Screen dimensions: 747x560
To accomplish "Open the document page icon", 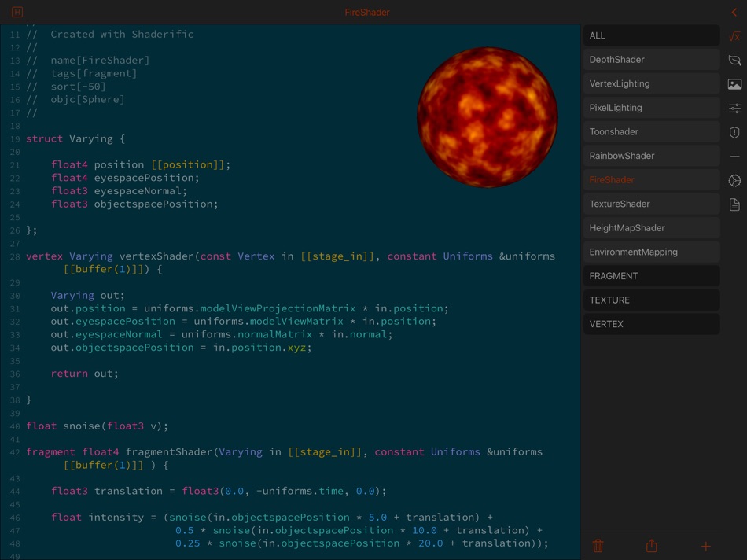I will pyautogui.click(x=734, y=204).
